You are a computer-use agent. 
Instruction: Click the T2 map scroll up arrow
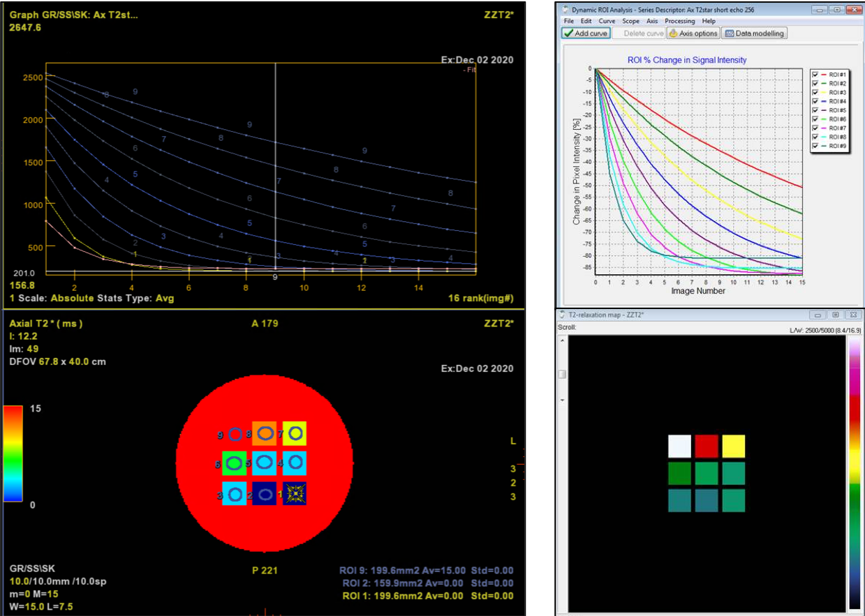[x=562, y=341]
